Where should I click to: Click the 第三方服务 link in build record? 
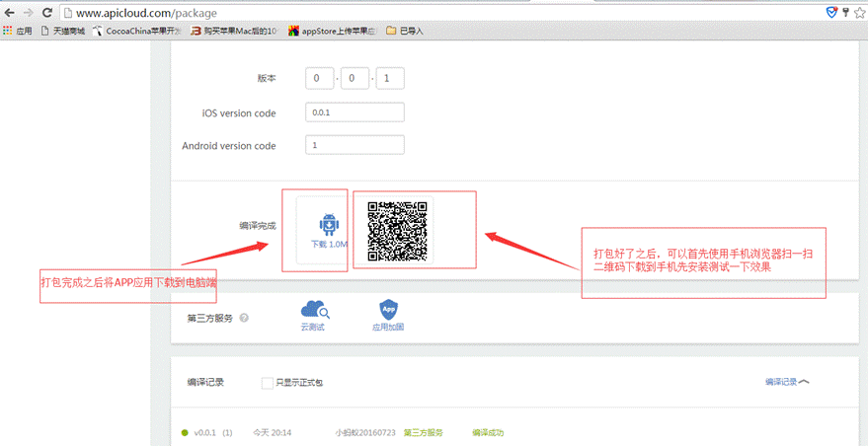click(x=424, y=432)
